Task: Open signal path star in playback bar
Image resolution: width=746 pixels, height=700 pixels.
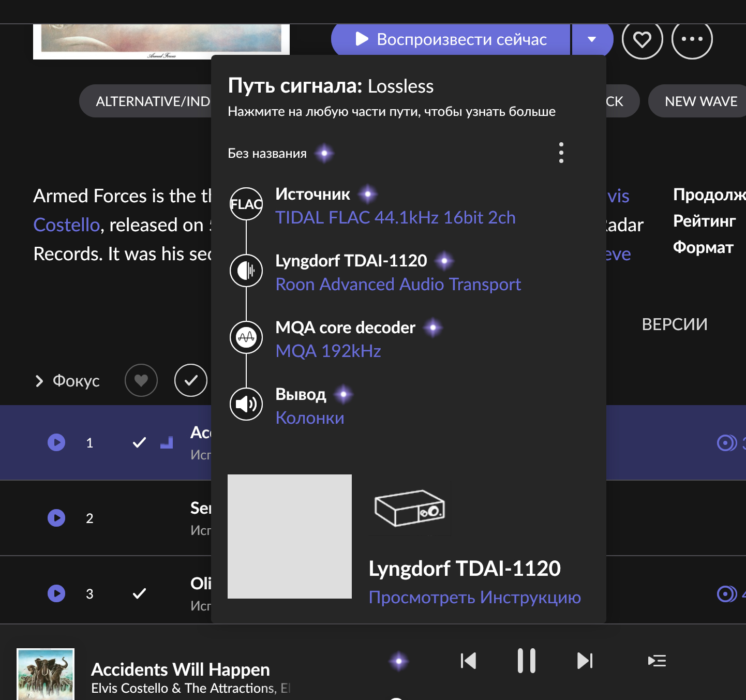Action: (x=398, y=661)
